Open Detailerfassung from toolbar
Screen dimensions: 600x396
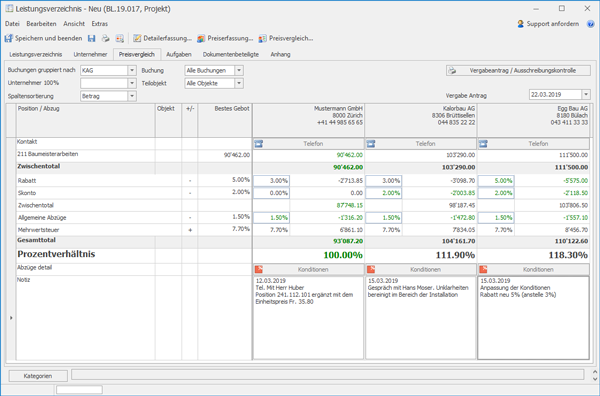[162, 38]
